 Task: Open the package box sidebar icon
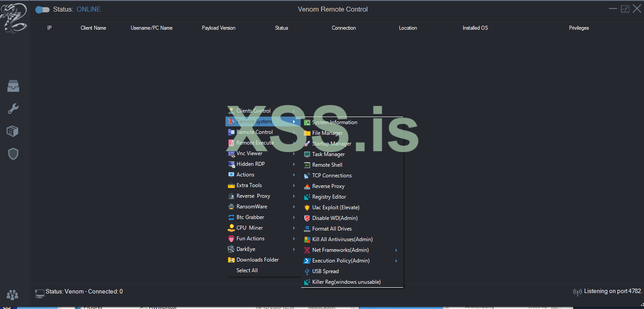(x=13, y=131)
